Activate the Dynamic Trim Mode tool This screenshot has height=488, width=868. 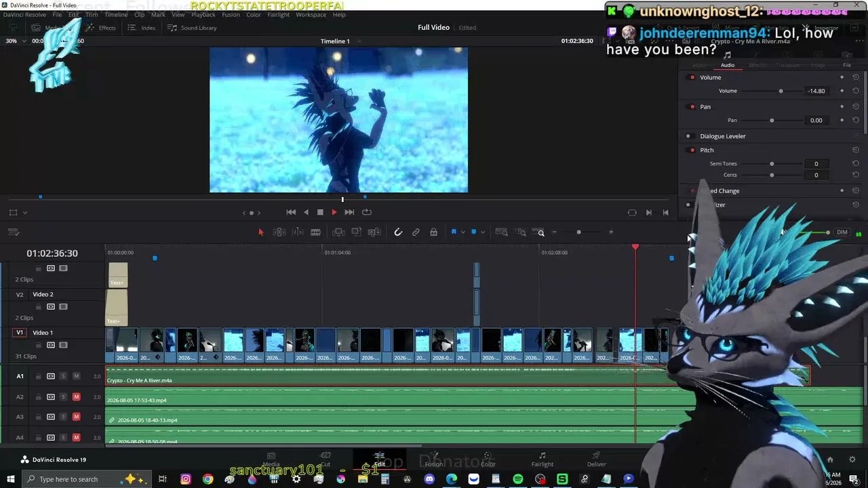(298, 232)
